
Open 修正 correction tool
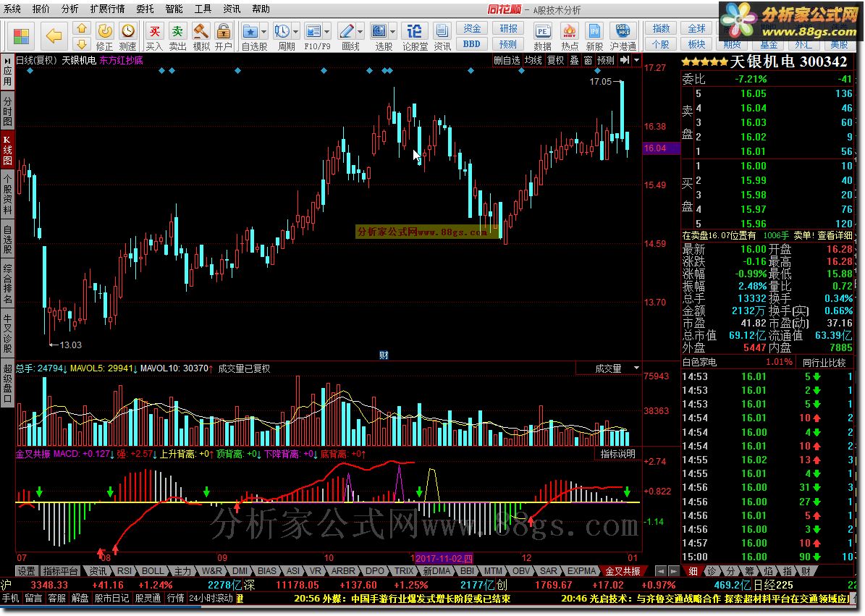point(104,36)
